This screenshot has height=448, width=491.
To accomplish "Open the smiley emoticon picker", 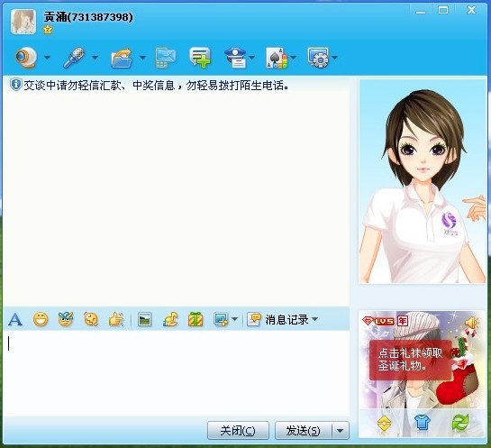I will coord(41,320).
